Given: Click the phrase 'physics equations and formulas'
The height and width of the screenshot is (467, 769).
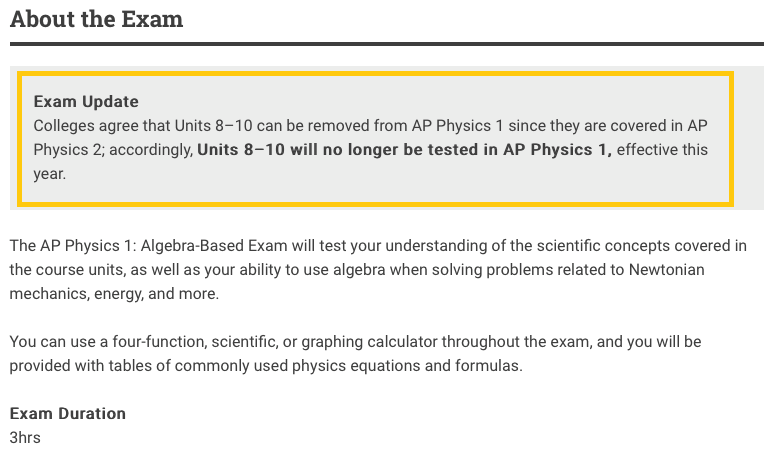Looking at the screenshot, I should point(406,366).
